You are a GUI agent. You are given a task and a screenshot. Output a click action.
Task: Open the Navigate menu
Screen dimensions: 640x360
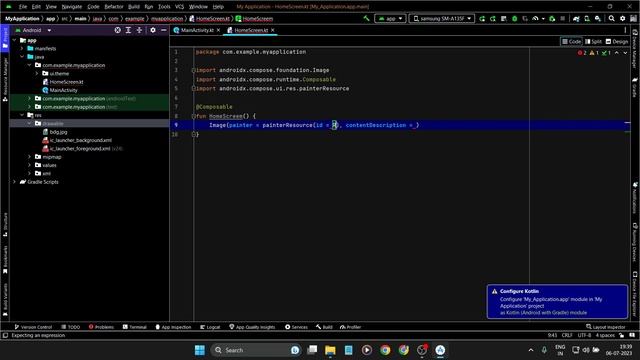(x=71, y=7)
